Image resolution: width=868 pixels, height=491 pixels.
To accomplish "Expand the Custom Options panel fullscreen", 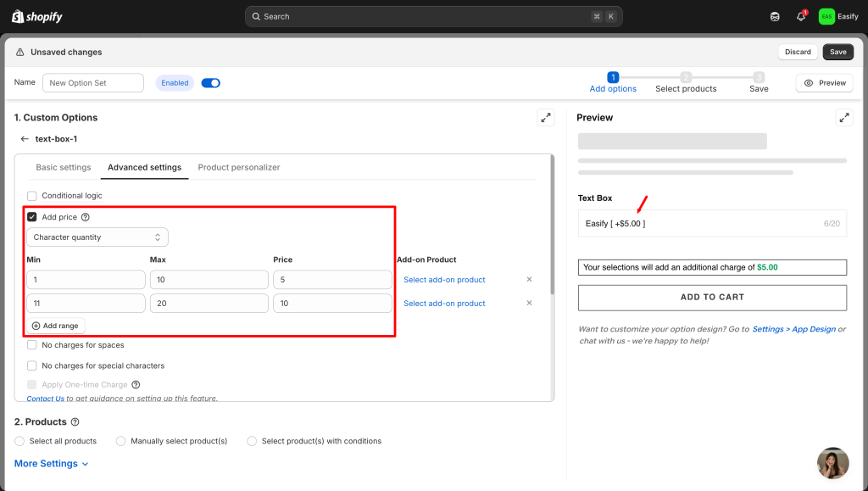I will [x=546, y=118].
